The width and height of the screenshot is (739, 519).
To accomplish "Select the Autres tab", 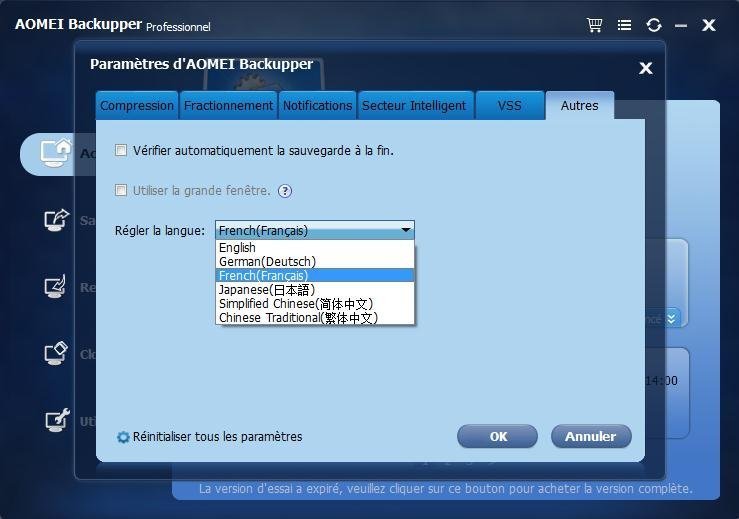I will click(x=580, y=106).
